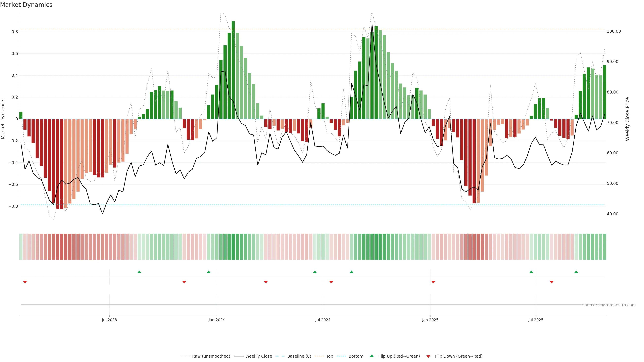Click the leftmost red flip-down triangle marker
Viewport: 644px width, 362px height.
coord(25,282)
